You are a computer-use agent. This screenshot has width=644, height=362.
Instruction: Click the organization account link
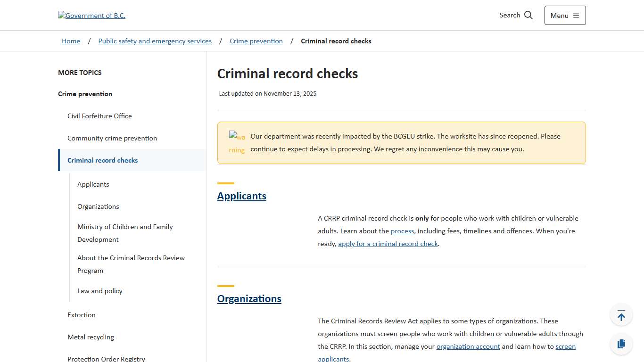(468, 346)
